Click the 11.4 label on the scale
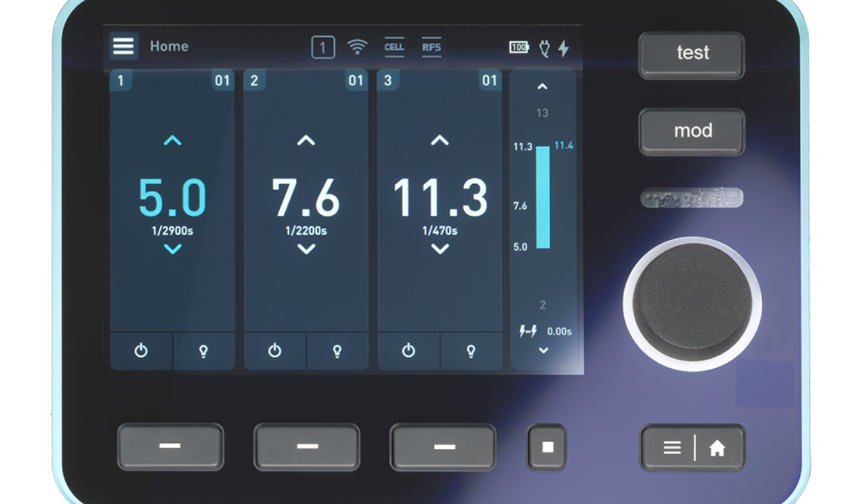This screenshot has height=504, width=861. click(564, 145)
